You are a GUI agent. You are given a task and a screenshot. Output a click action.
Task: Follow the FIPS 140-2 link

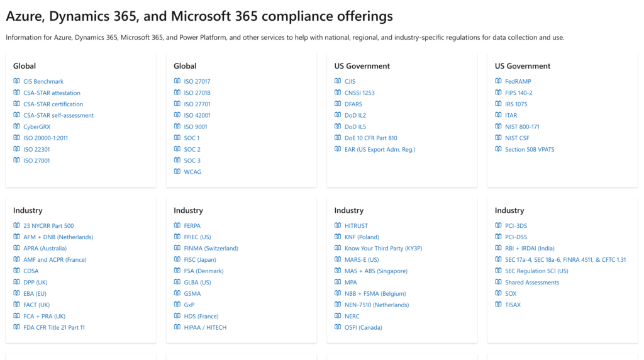(x=519, y=93)
